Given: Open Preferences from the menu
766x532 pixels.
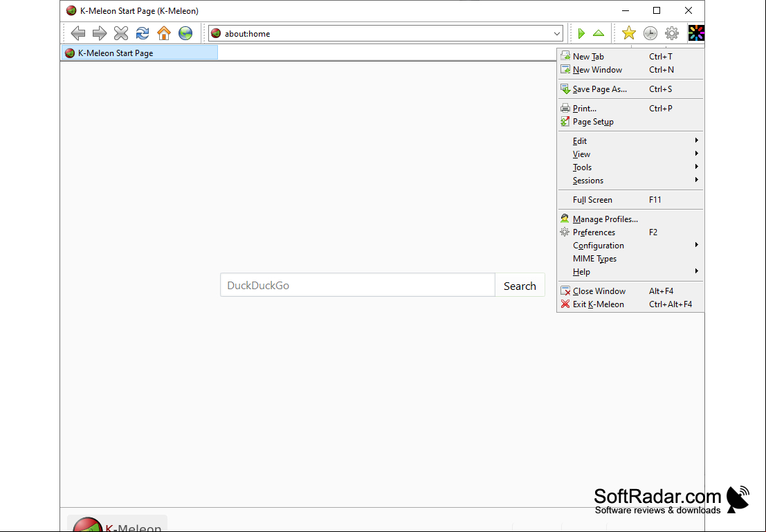Looking at the screenshot, I should coord(630,232).
